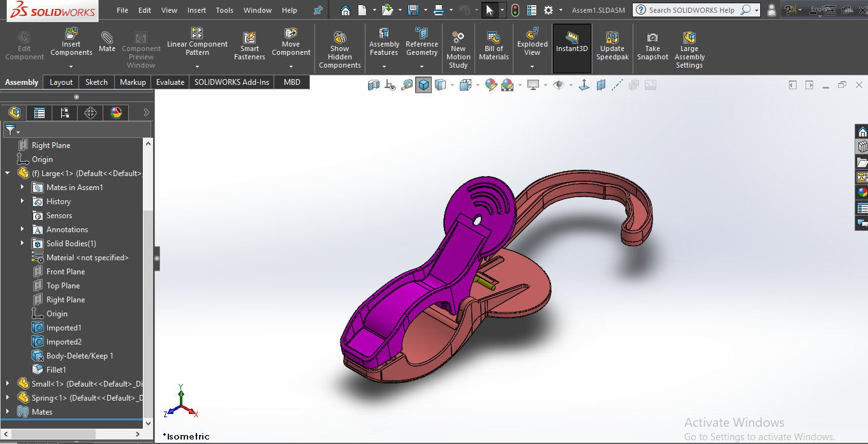Viewport: 868px width, 444px height.
Task: Select Fillet1 in feature tree
Action: tap(56, 369)
